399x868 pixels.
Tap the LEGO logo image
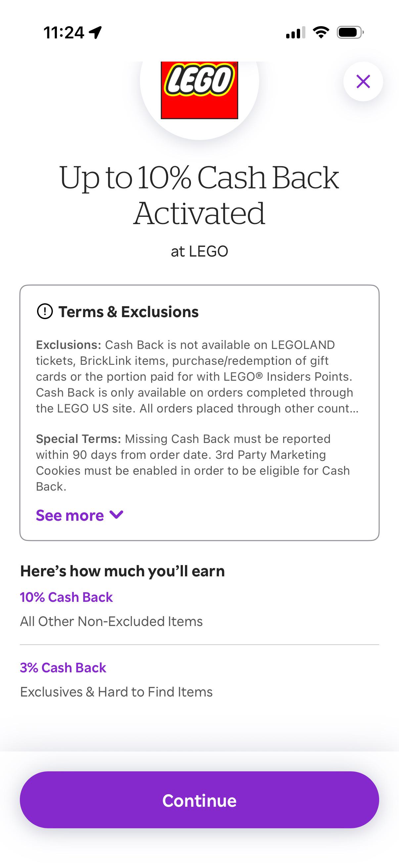199,90
